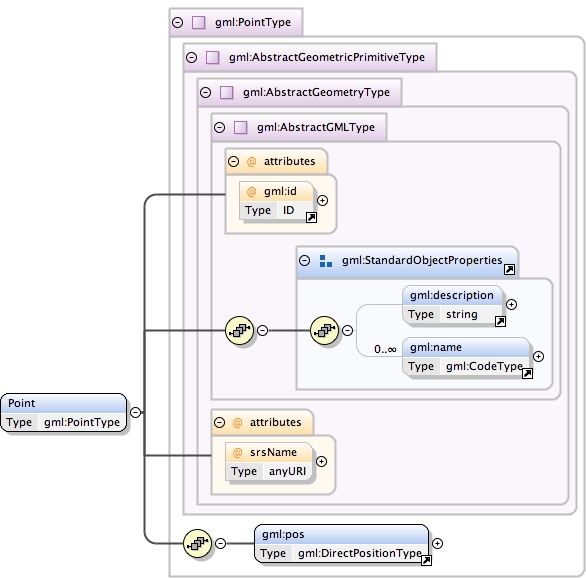Click gml:PointType complex type icon
The image size is (586, 578).
click(198, 22)
